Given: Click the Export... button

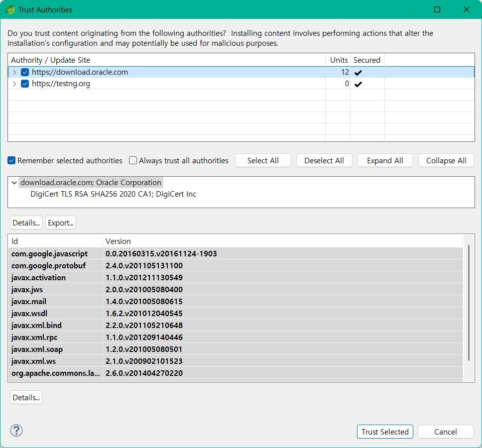Looking at the screenshot, I should tap(61, 223).
